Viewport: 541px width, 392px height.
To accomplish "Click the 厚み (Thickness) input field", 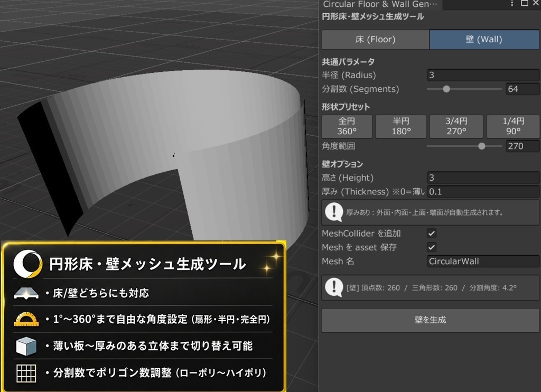I will click(x=483, y=192).
